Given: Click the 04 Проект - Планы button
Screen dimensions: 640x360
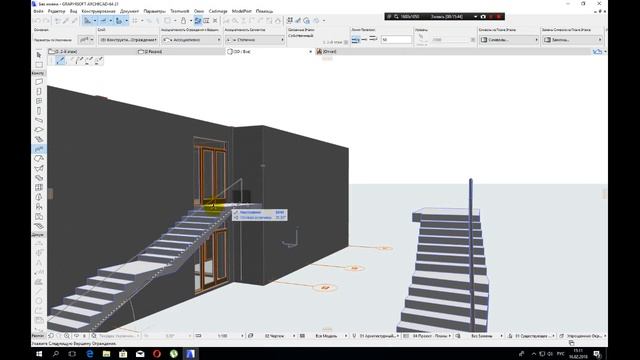Looking at the screenshot, I should click(x=431, y=336).
